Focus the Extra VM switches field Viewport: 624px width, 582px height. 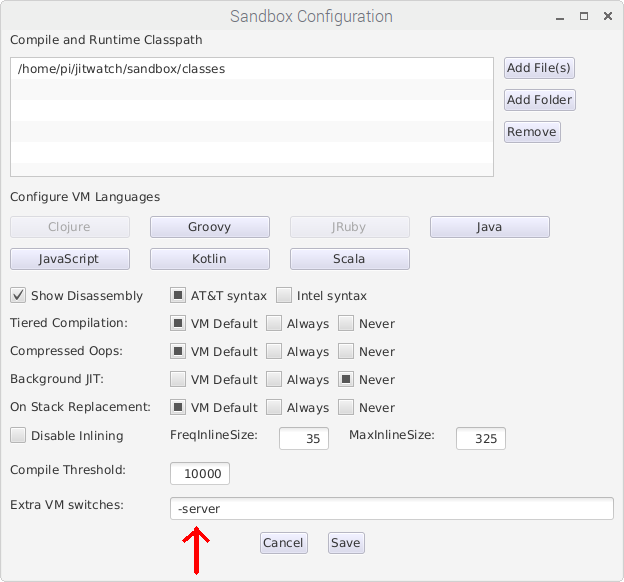392,508
